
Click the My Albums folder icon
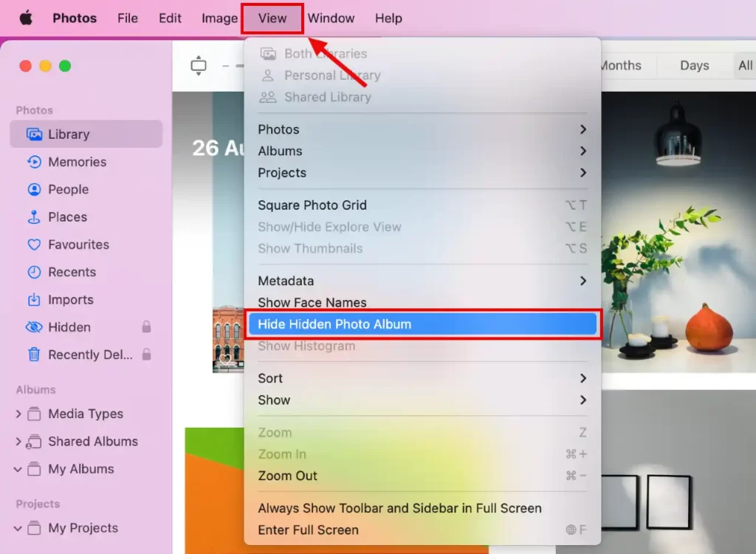[34, 468]
